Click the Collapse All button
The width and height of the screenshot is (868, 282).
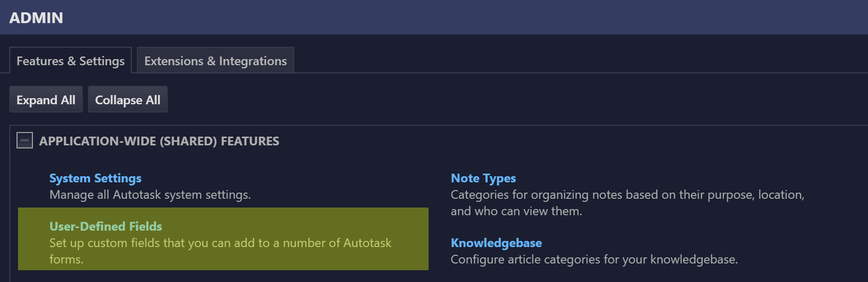point(128,100)
